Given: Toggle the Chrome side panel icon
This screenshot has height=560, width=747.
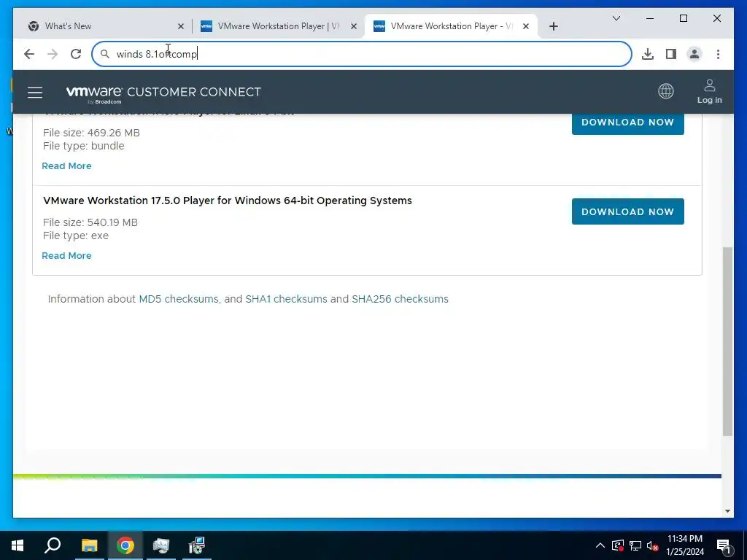Looking at the screenshot, I should tap(671, 54).
